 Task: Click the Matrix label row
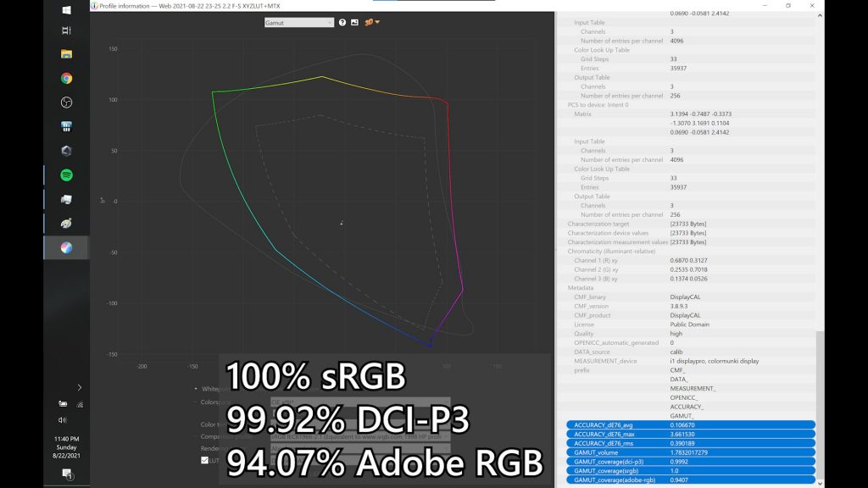(687, 114)
